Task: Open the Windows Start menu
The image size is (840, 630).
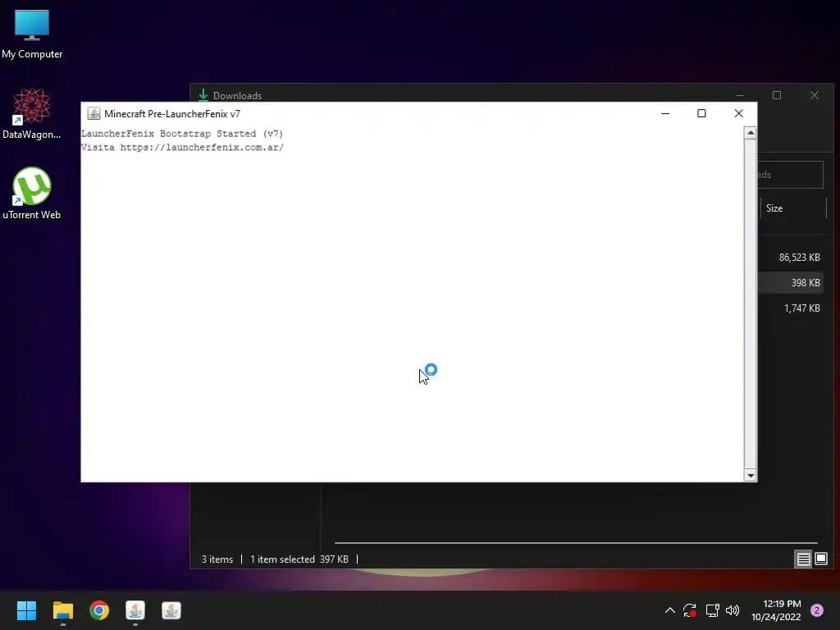Action: tap(26, 610)
